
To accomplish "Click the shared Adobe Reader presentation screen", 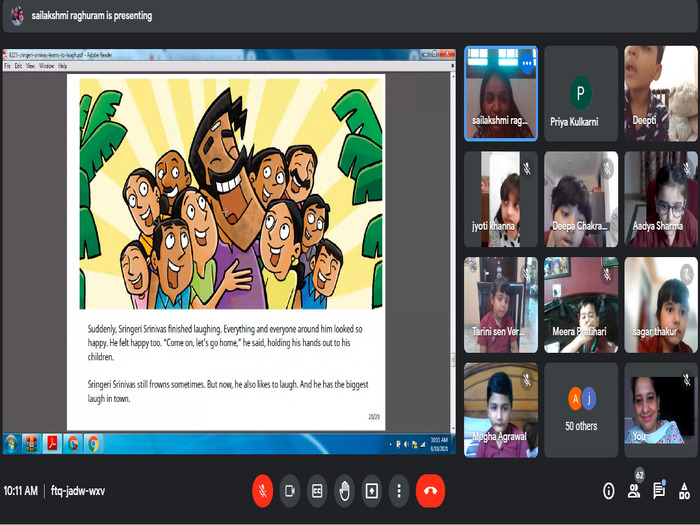I will coord(229,251).
